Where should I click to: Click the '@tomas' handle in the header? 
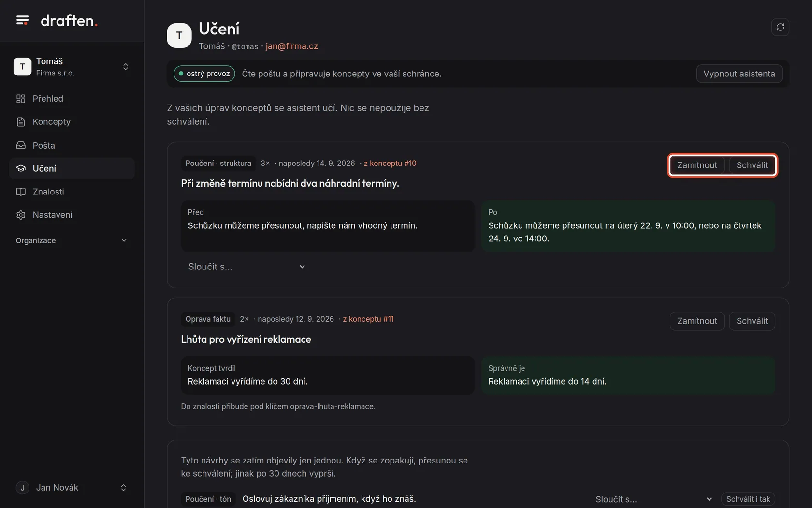pos(245,47)
